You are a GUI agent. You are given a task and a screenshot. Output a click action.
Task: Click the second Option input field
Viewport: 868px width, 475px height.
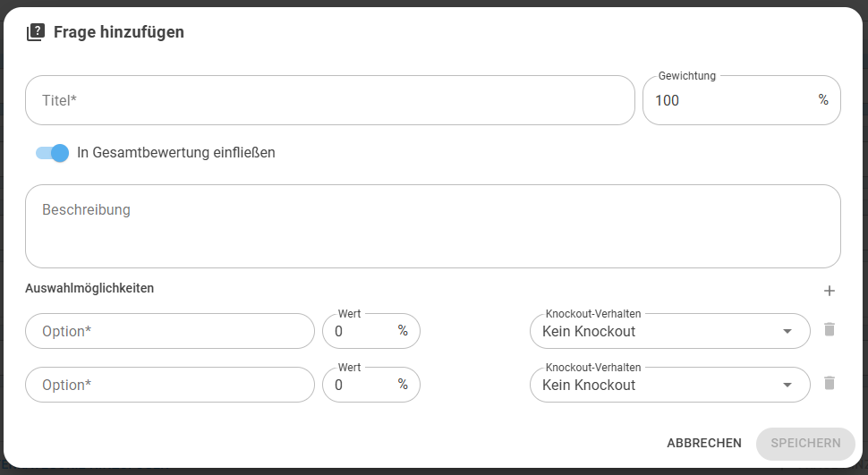pos(170,385)
